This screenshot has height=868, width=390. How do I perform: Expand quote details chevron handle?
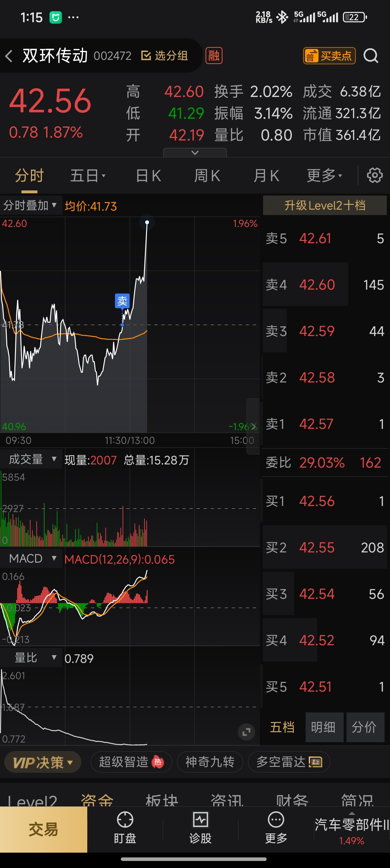tap(195, 153)
